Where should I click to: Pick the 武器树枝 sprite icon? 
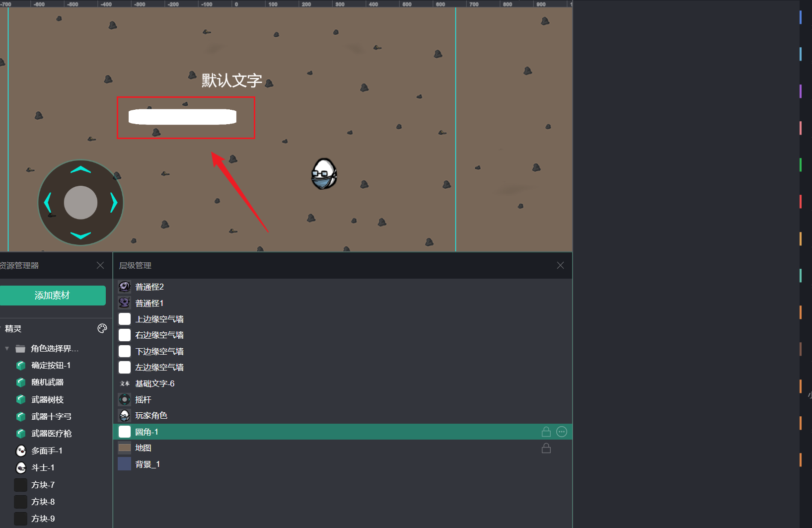[x=21, y=399]
